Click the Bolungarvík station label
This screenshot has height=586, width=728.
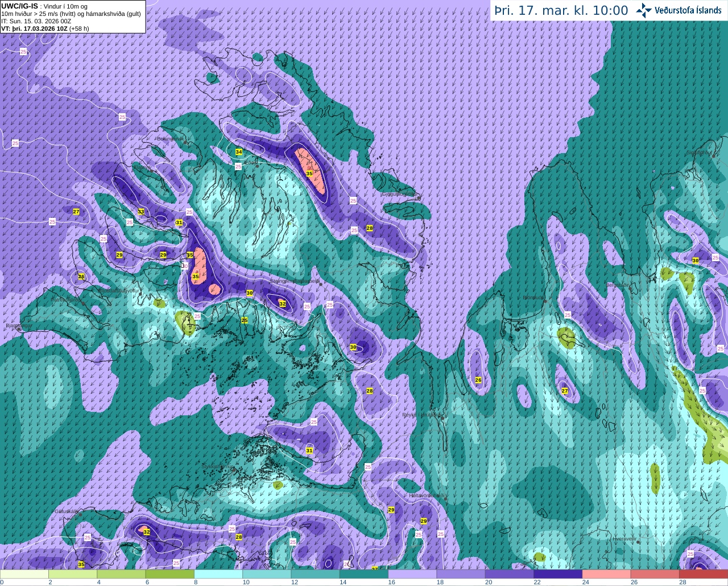(x=170, y=138)
